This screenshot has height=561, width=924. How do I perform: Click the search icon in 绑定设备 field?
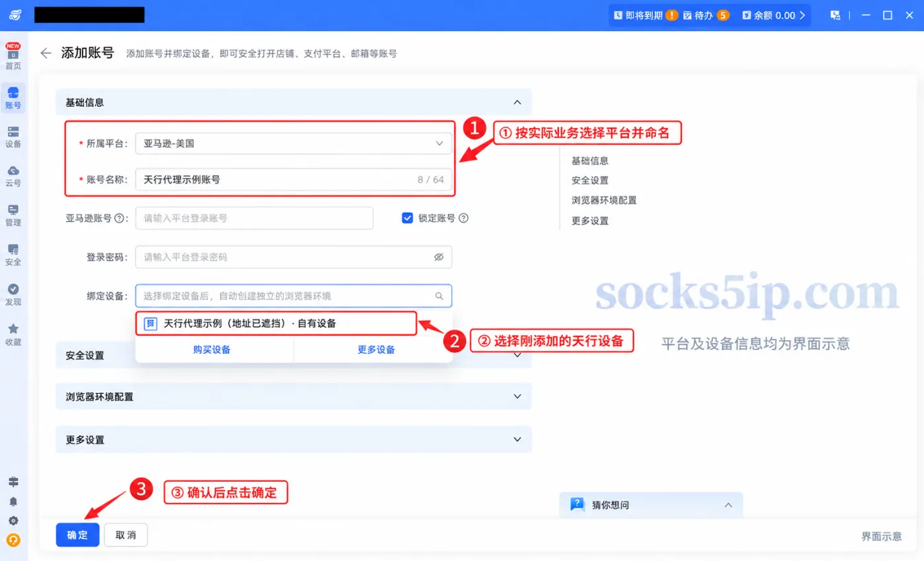[439, 296]
